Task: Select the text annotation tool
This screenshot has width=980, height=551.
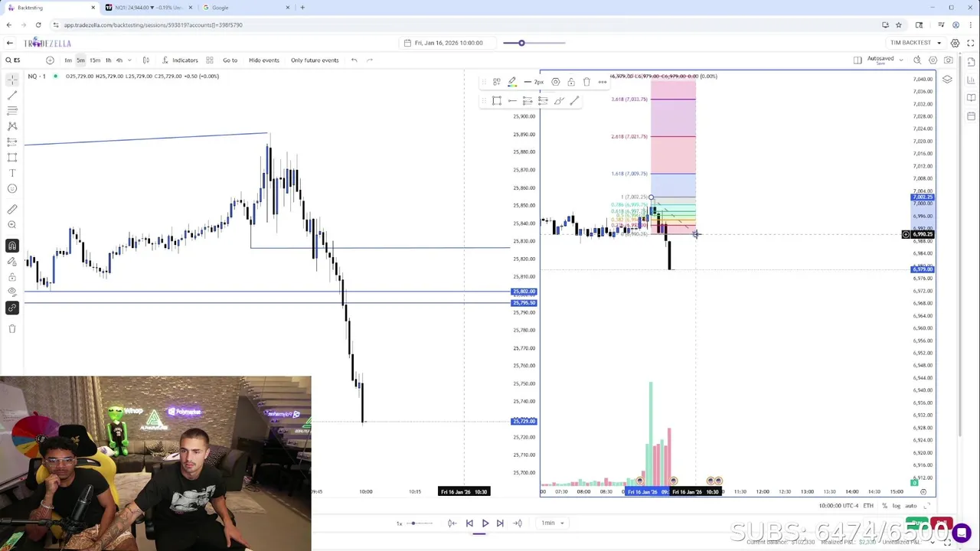Action: pos(12,173)
